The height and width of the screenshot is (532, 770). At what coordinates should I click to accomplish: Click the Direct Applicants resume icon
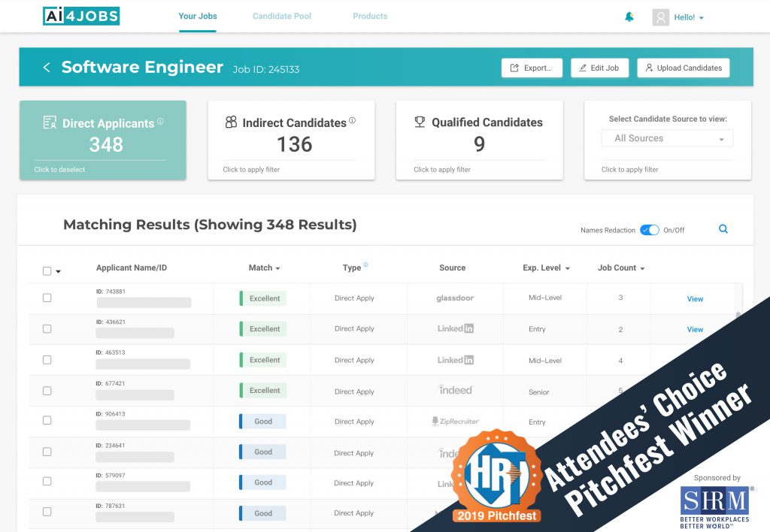tap(50, 122)
